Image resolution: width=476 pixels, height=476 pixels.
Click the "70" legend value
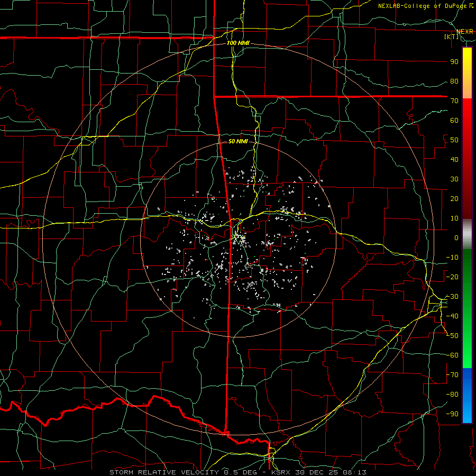[x=454, y=101]
